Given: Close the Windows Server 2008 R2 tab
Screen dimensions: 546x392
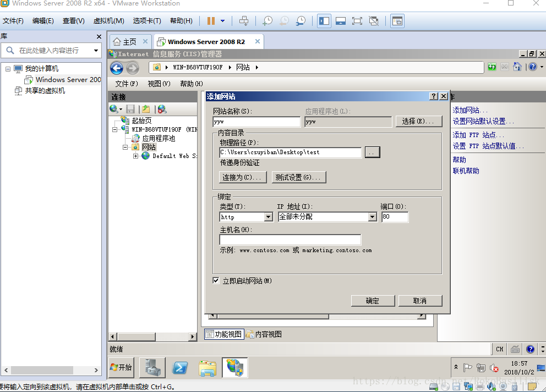Looking at the screenshot, I should pos(258,41).
